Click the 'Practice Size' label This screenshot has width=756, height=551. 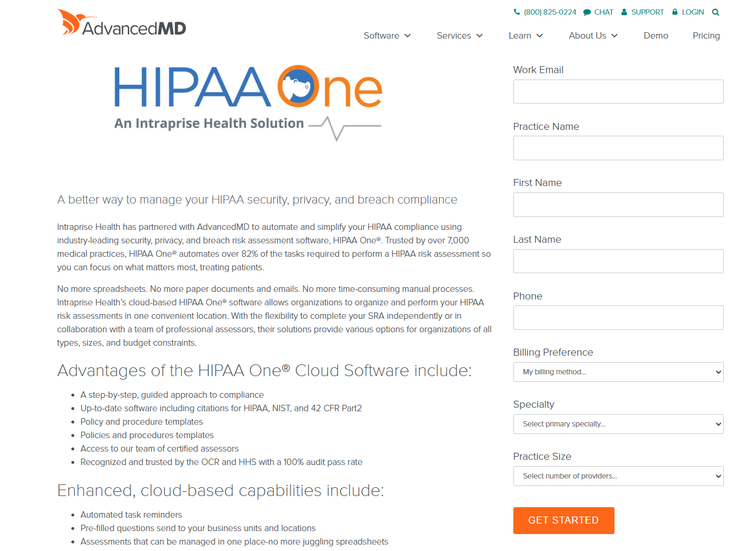tap(542, 456)
